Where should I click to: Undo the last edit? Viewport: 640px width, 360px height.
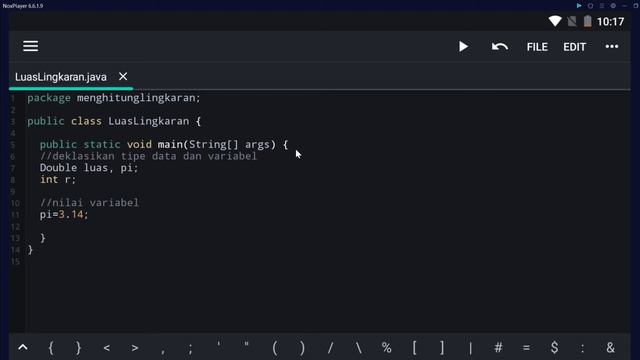coord(500,47)
